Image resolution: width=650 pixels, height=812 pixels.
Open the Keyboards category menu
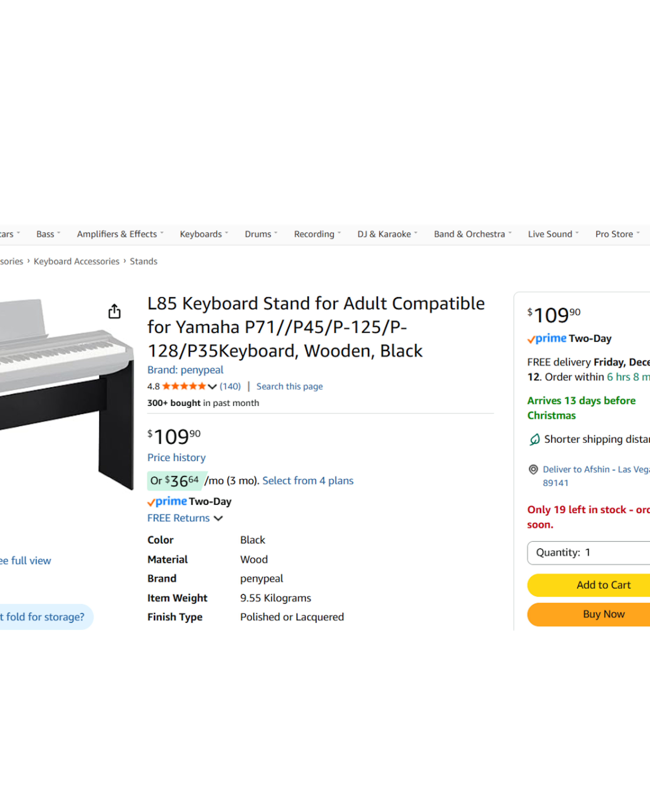pos(203,234)
